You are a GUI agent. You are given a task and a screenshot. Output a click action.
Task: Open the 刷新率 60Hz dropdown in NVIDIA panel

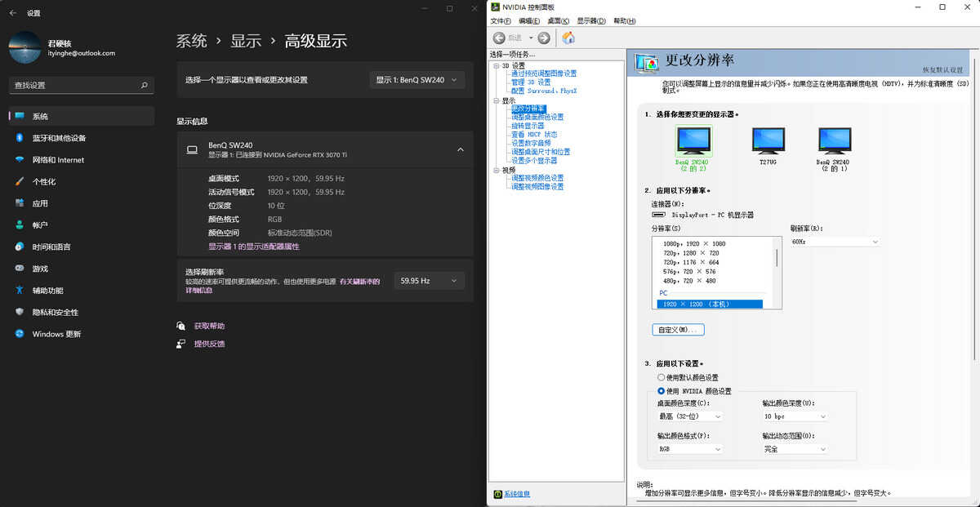tap(835, 242)
